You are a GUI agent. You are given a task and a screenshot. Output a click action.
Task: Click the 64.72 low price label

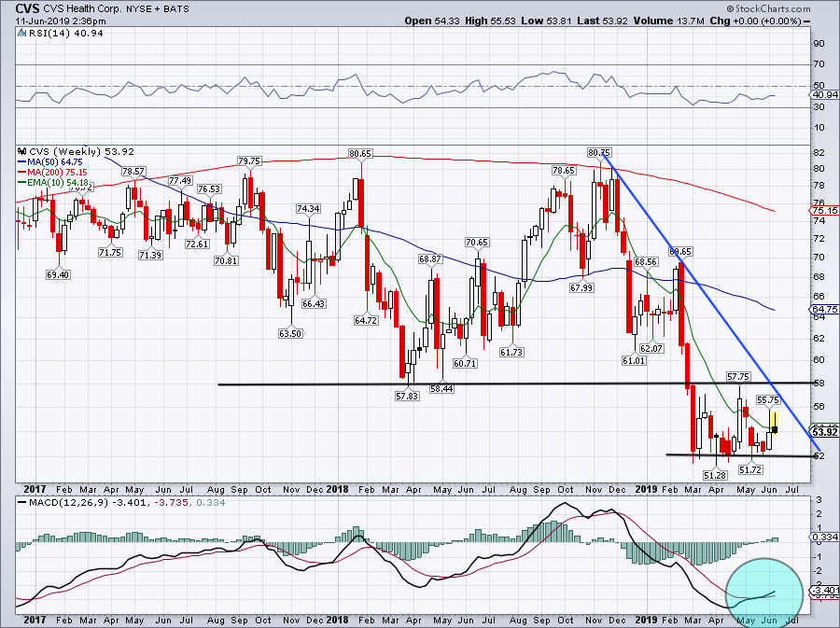pos(366,321)
